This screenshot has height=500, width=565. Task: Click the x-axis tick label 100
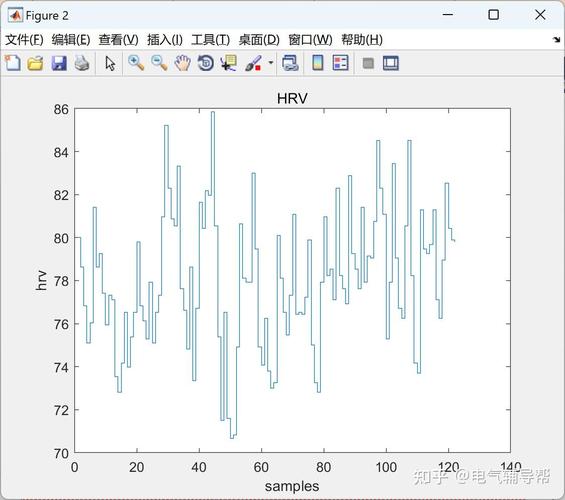click(386, 467)
